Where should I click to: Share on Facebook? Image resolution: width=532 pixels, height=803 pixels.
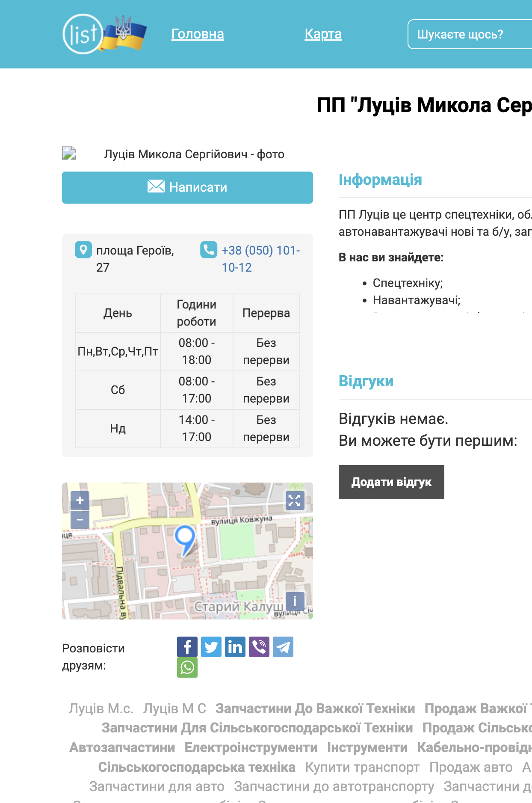click(x=187, y=647)
